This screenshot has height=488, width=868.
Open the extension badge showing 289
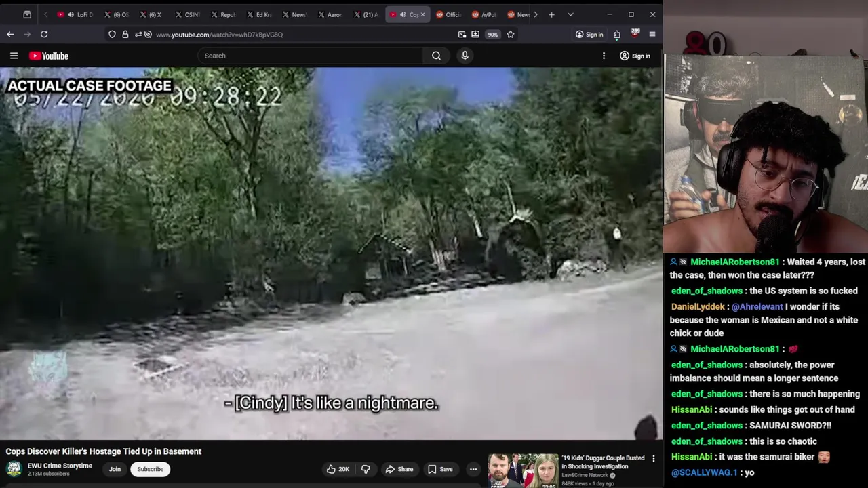point(635,33)
